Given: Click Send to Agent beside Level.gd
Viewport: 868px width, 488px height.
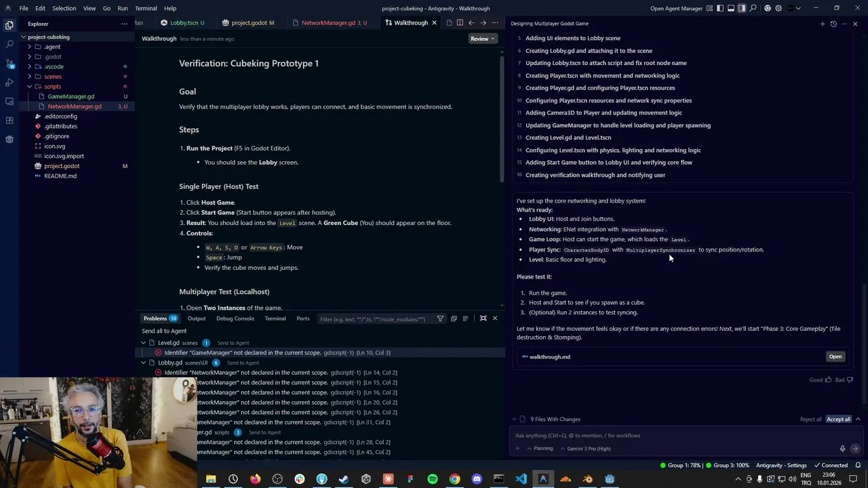Looking at the screenshot, I should pos(233,343).
